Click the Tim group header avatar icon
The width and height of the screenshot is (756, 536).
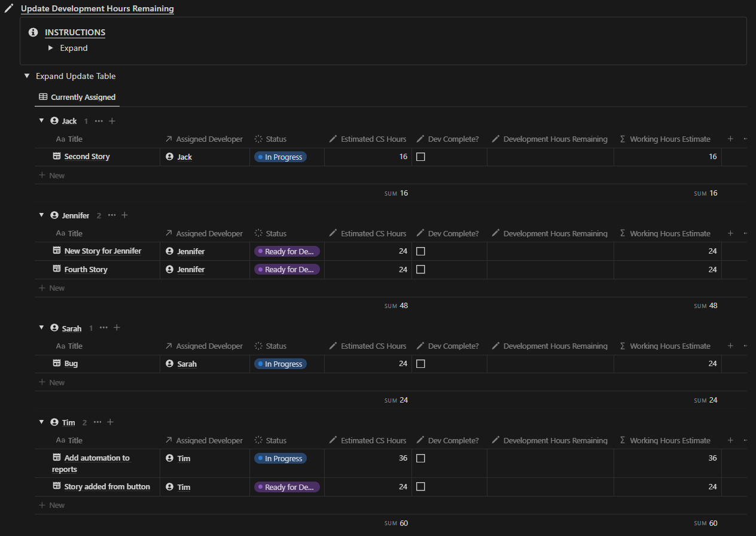point(54,422)
